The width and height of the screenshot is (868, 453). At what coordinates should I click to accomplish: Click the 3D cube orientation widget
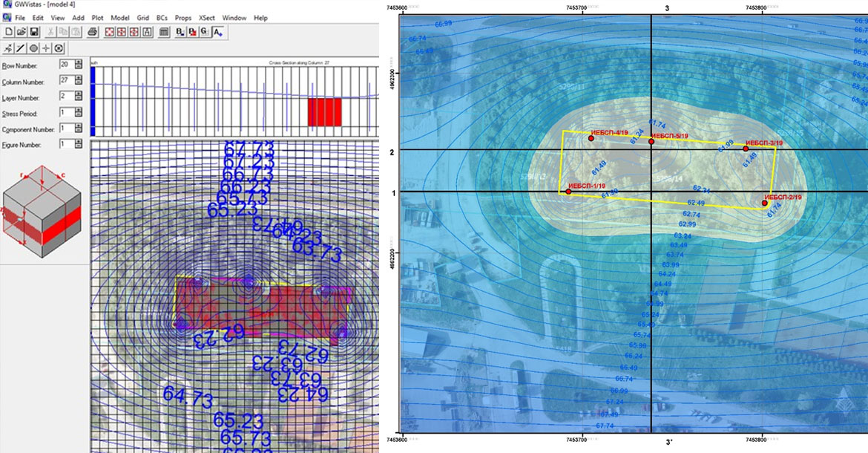tap(42, 211)
